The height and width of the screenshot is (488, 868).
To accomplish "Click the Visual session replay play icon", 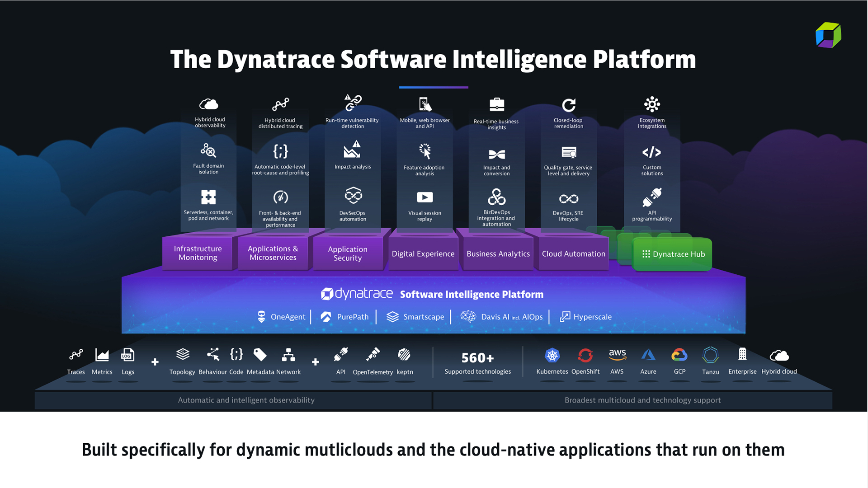I will [x=425, y=197].
